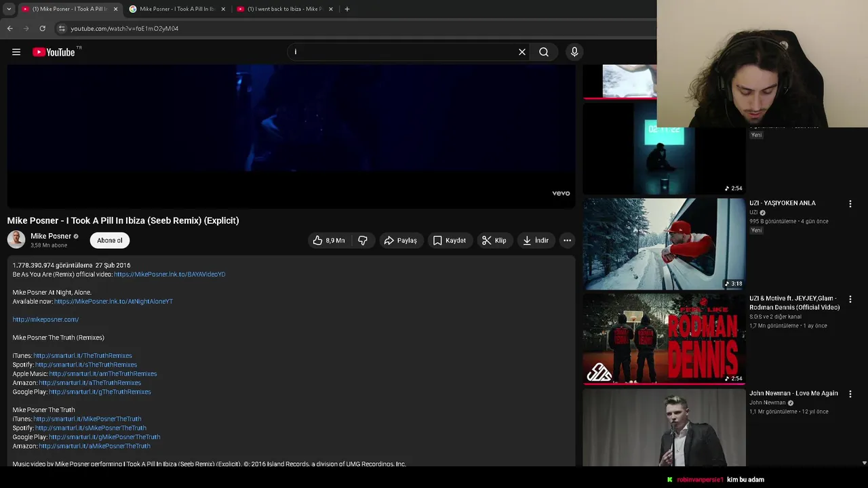
Task: Click the John Newman - Love Me Again title
Action: click(x=793, y=393)
